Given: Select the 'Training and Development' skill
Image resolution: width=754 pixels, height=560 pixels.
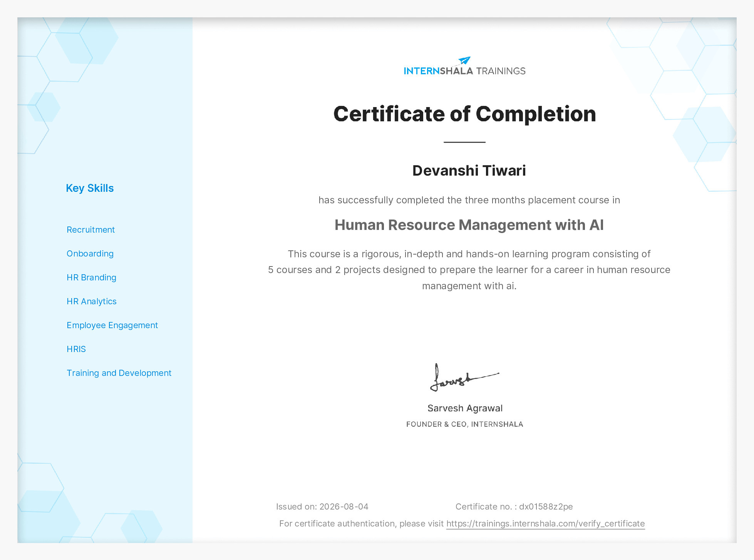Looking at the screenshot, I should (119, 373).
